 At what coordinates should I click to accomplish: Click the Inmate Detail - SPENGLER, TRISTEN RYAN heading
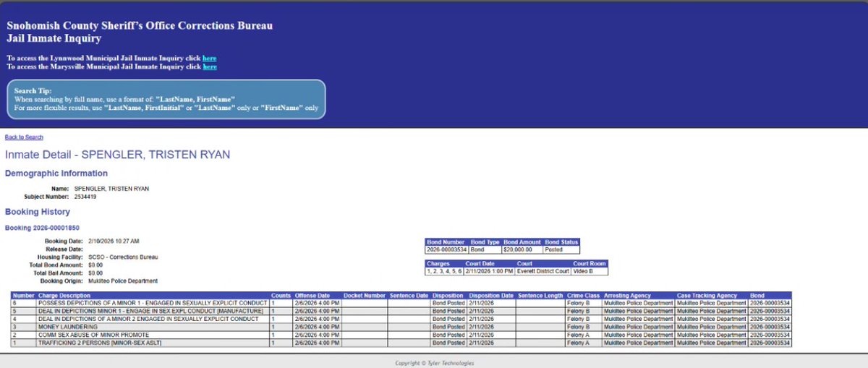[x=117, y=155]
